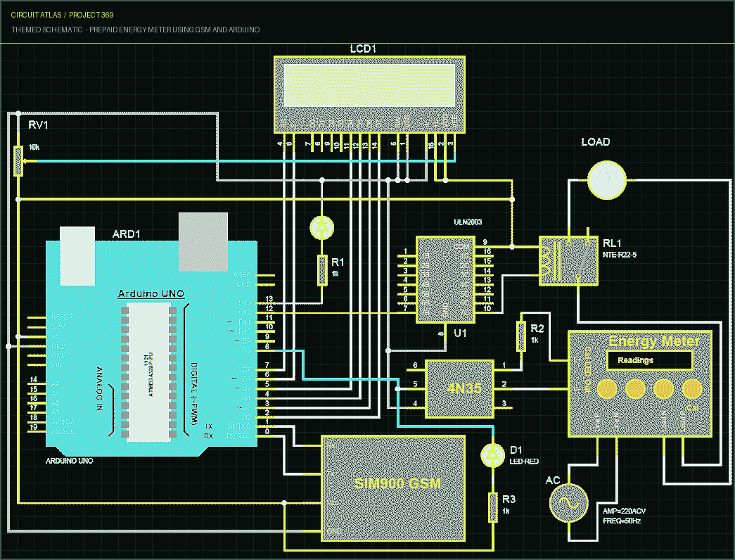Viewport: 735px width, 560px height.
Task: Click the ATmega chip on Arduino
Action: [149, 372]
